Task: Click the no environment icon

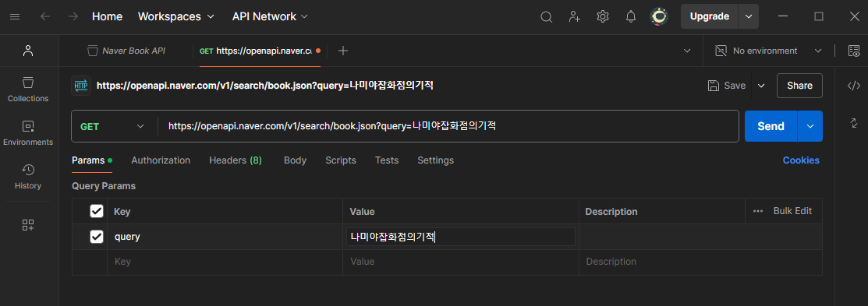Action: click(x=721, y=51)
